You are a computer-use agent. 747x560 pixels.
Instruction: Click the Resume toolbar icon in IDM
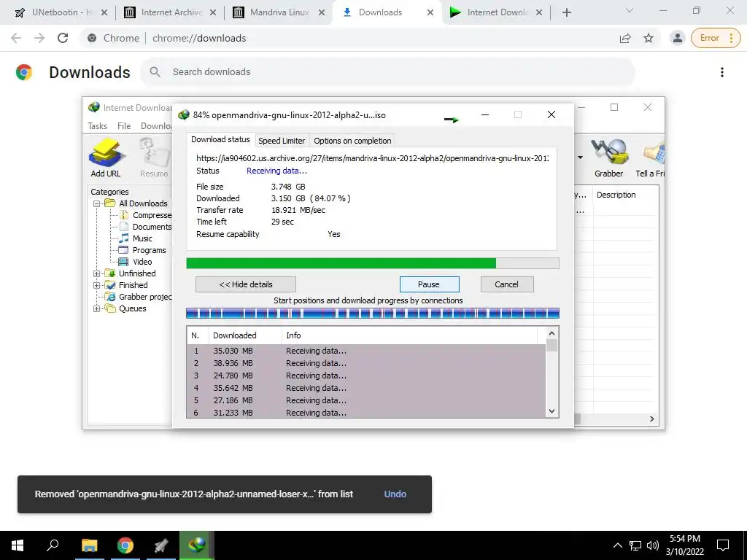pyautogui.click(x=154, y=157)
